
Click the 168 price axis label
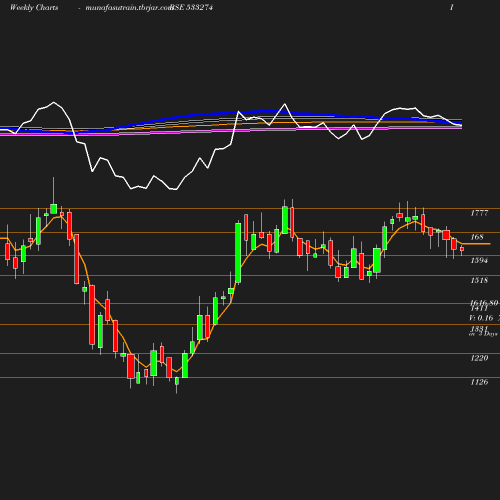(x=477, y=237)
